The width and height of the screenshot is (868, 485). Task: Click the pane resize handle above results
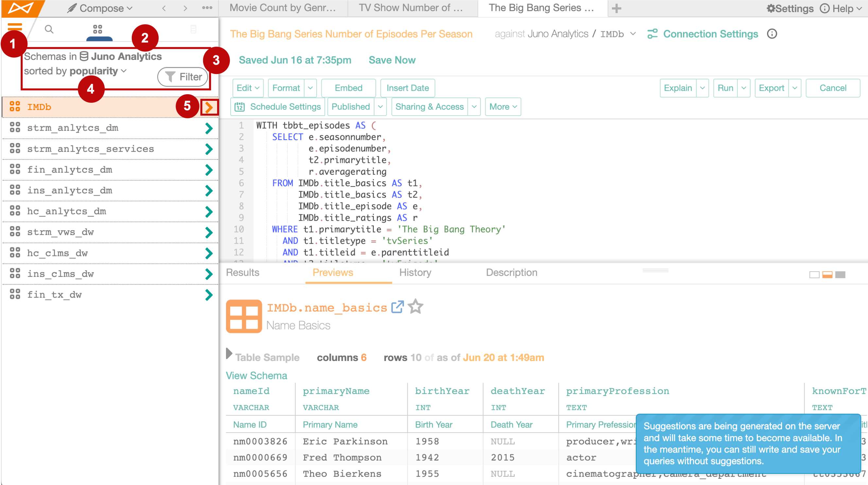click(x=655, y=270)
